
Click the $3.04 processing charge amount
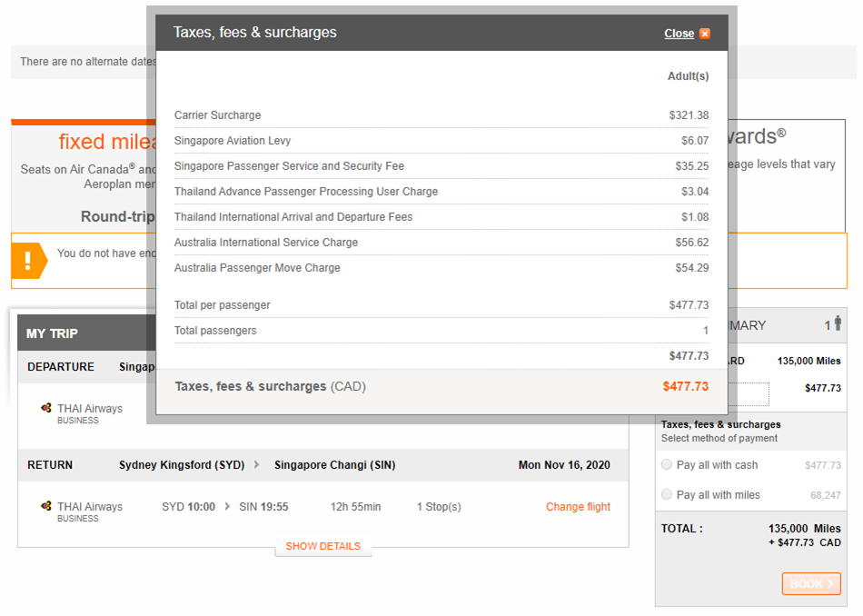695,191
